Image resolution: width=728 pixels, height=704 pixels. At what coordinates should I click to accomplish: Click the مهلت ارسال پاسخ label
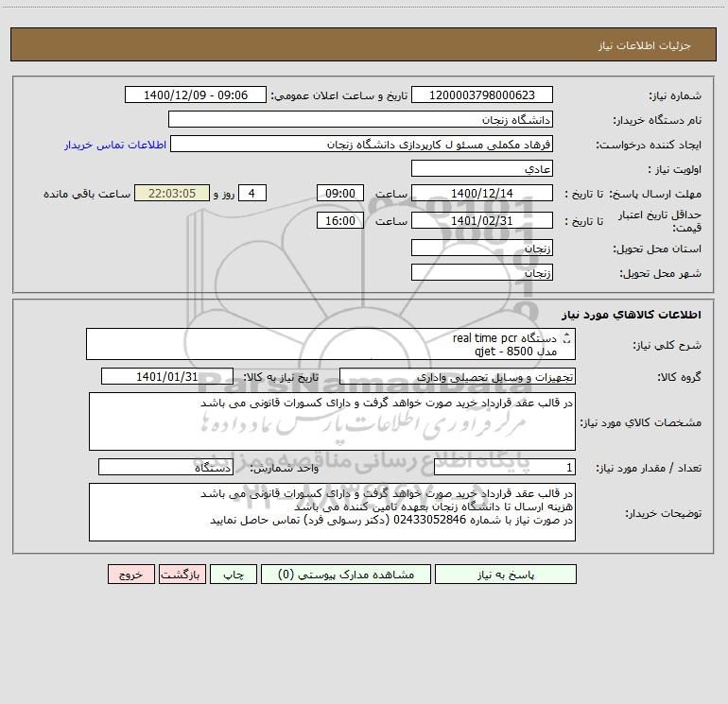pos(654,194)
